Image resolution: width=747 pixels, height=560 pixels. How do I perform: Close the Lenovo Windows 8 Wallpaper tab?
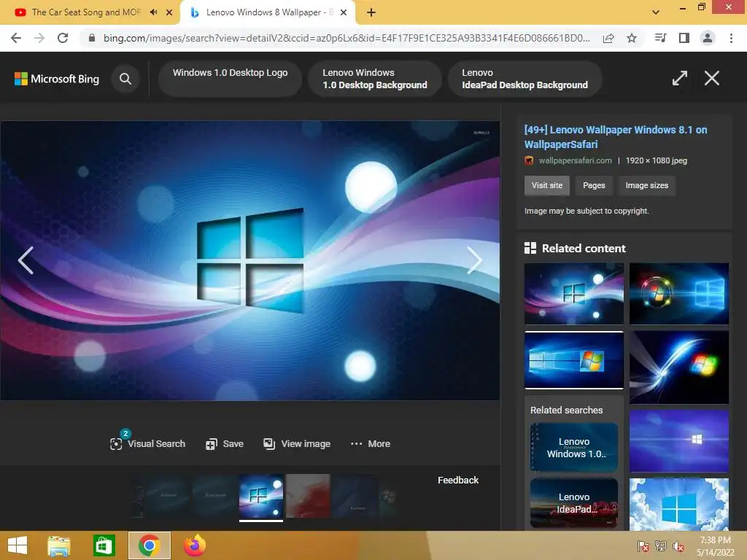[343, 12]
